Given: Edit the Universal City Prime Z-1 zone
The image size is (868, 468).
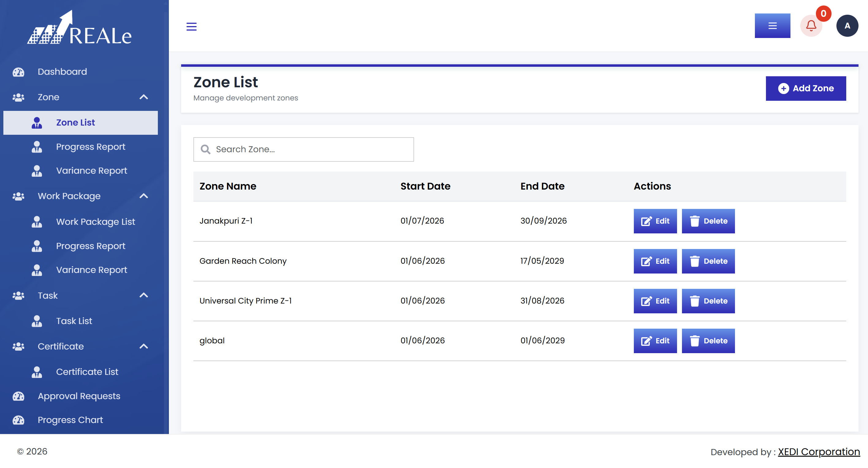Looking at the screenshot, I should [655, 301].
